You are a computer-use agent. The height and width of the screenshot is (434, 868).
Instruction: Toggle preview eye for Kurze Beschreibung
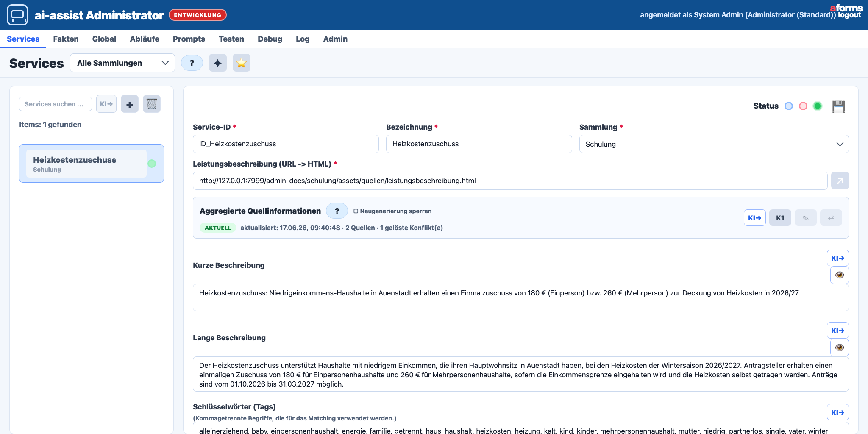pos(840,275)
